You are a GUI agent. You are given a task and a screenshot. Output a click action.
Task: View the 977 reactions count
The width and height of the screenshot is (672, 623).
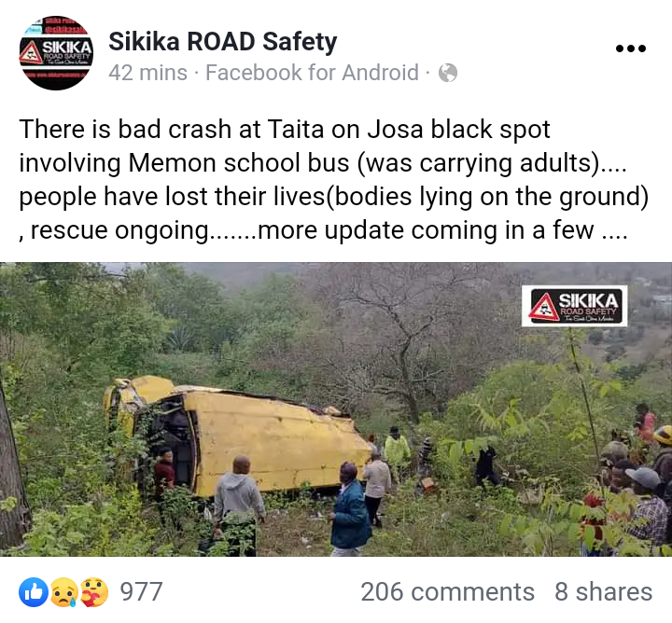click(x=141, y=591)
